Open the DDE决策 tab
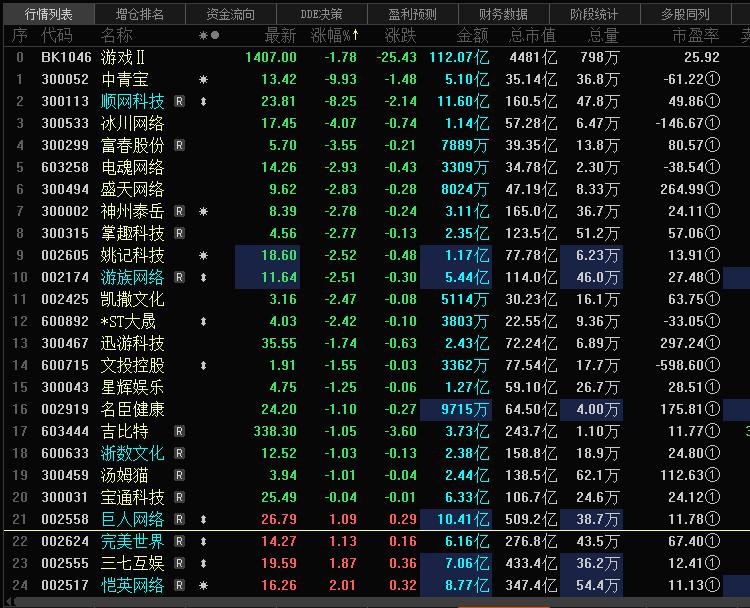Image resolution: width=750 pixels, height=608 pixels. (x=321, y=14)
